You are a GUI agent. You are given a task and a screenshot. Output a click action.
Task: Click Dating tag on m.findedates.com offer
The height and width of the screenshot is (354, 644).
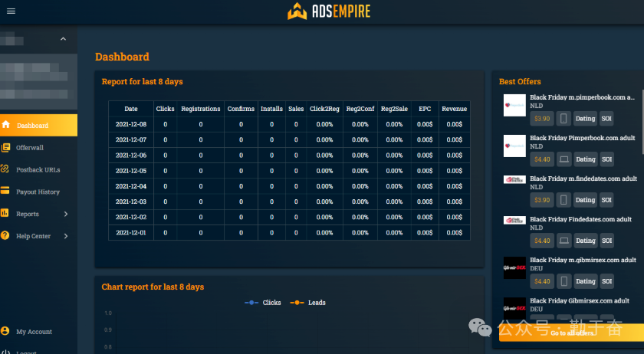pyautogui.click(x=585, y=200)
